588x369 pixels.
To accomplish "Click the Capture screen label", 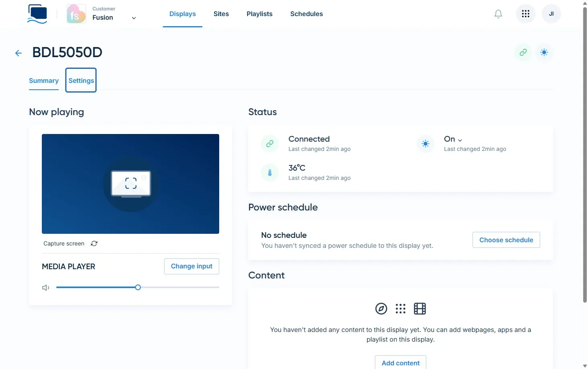I will 64,243.
